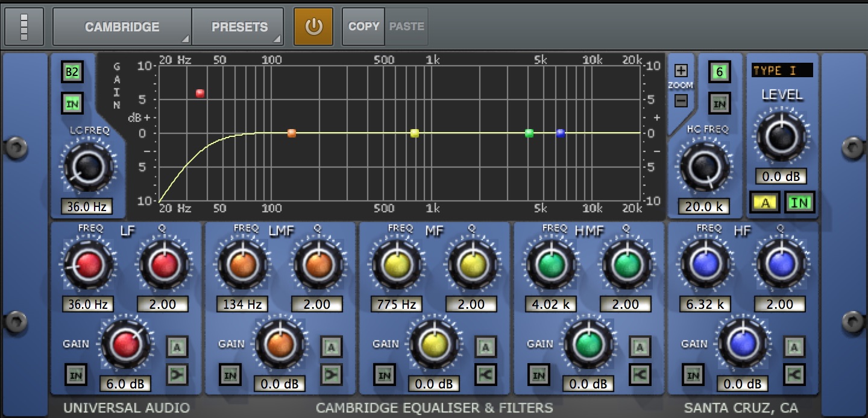868x418 pixels.
Task: Toggle the HMF band shelf shape icon
Action: click(640, 375)
